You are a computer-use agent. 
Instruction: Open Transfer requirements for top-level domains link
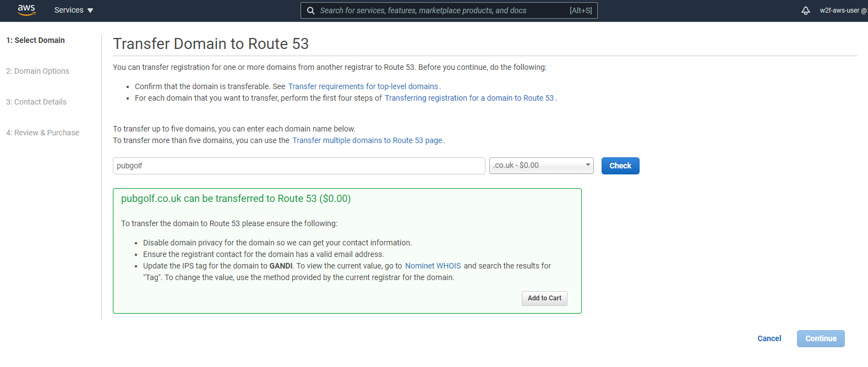(x=363, y=86)
